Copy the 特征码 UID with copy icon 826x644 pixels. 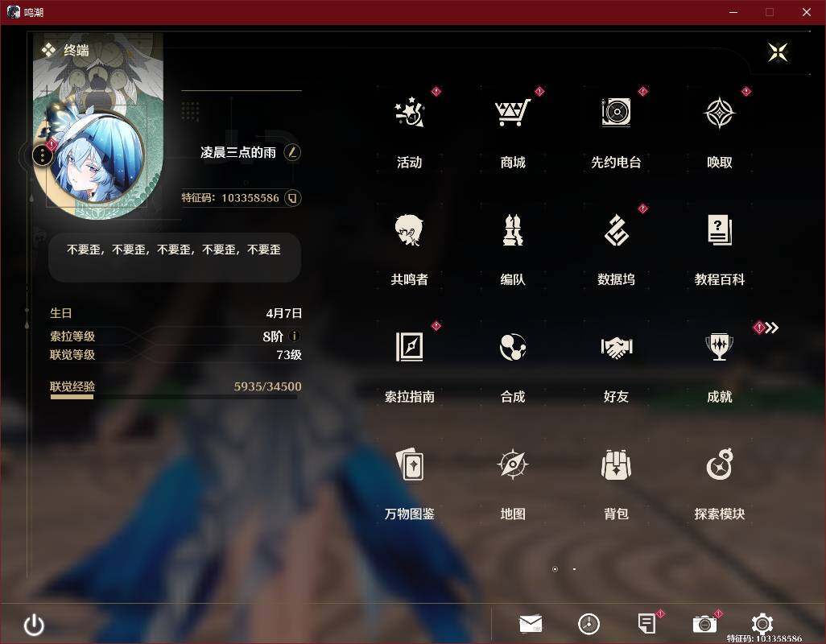click(292, 198)
